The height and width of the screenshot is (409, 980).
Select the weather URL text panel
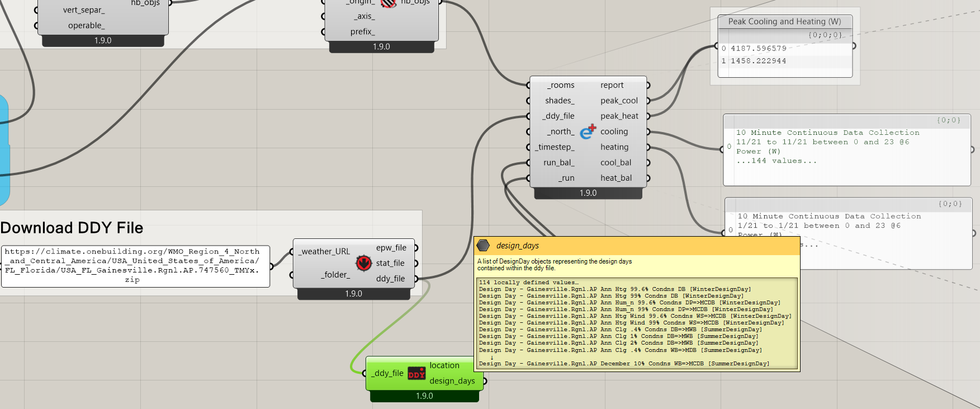[135, 266]
